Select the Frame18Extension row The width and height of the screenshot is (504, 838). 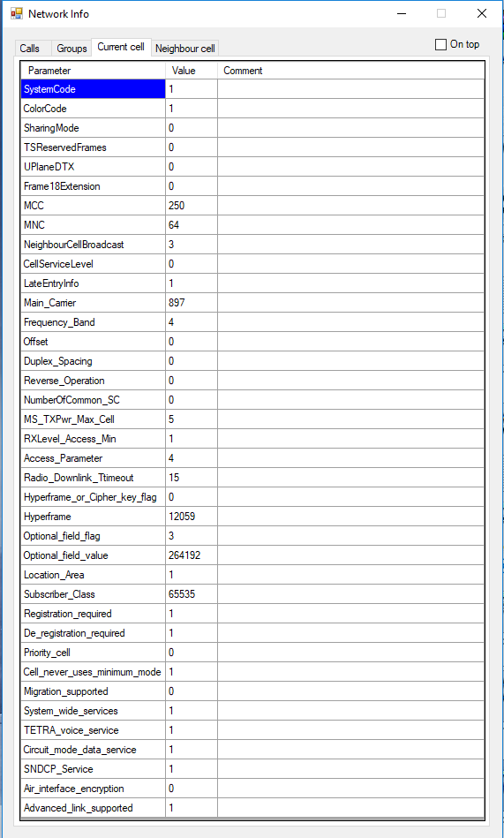[252, 186]
